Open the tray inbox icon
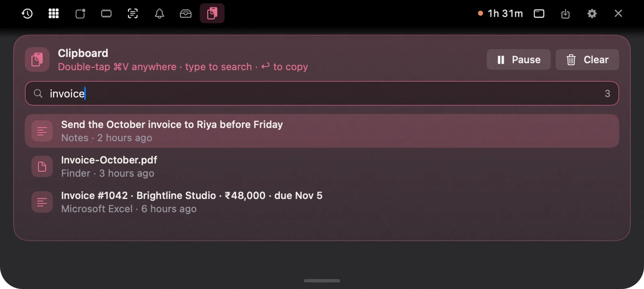This screenshot has width=644, height=289. pyautogui.click(x=186, y=14)
